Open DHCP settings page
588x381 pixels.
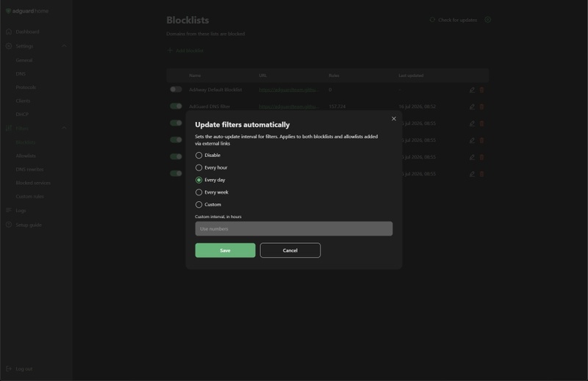22,115
